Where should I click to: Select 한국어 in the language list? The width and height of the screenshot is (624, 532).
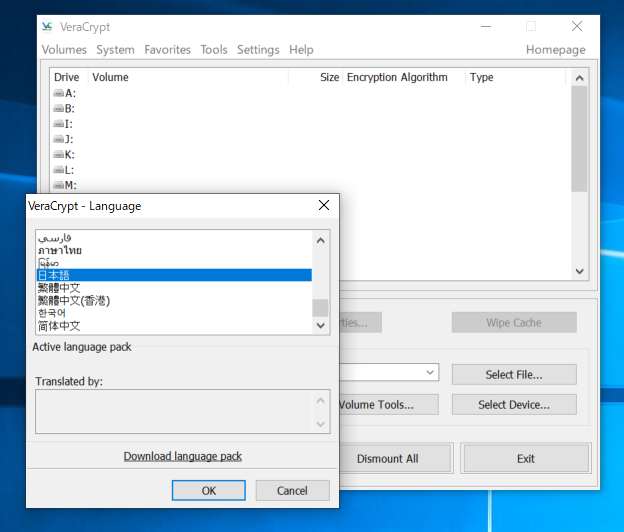(x=52, y=313)
